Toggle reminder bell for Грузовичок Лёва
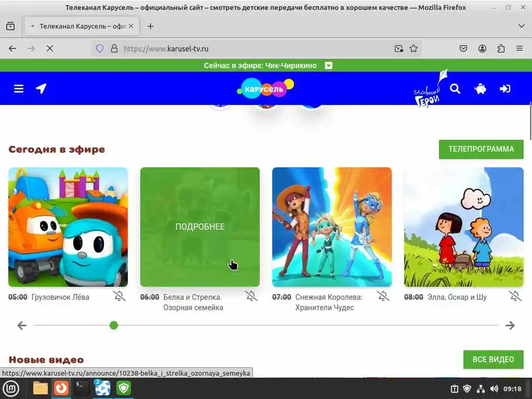The width and height of the screenshot is (532, 399). pyautogui.click(x=119, y=296)
